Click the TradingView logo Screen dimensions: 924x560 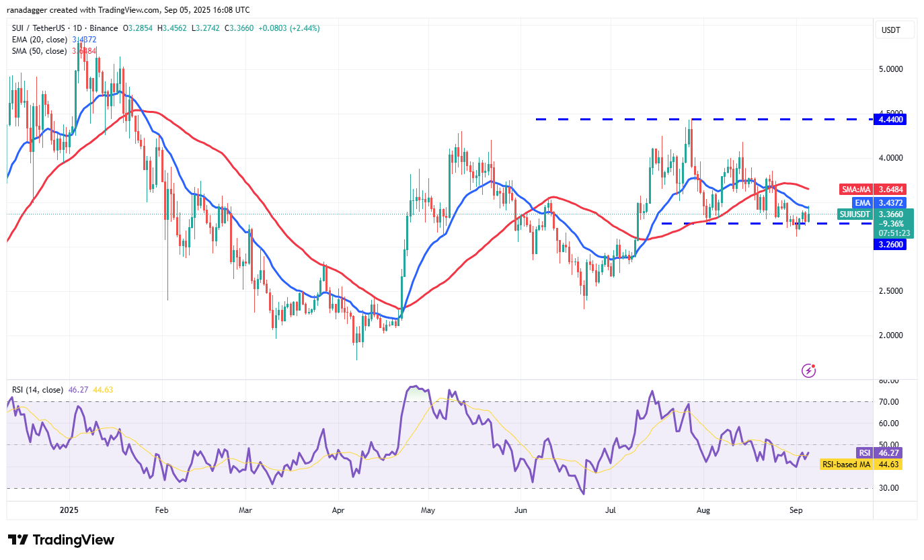click(x=61, y=540)
